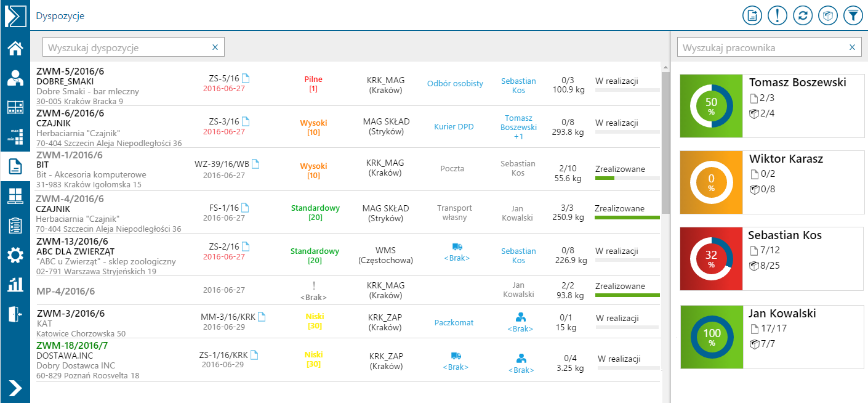Select the Tomasz Boszewski employee card
Viewport: 868px width, 403px height.
[772, 106]
